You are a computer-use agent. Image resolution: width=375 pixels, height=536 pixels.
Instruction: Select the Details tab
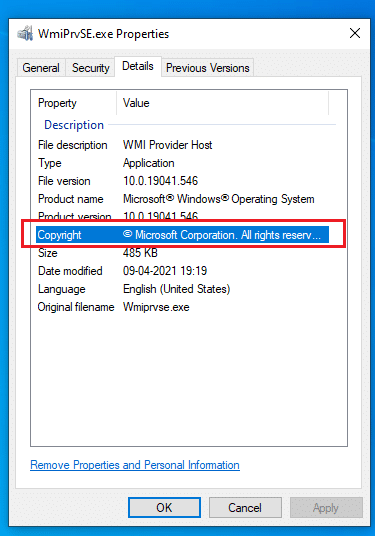(138, 66)
